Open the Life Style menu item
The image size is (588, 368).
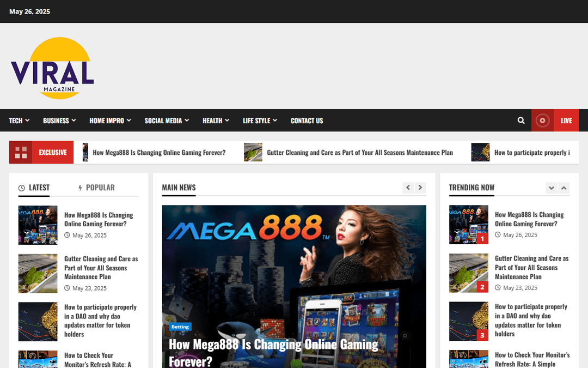pyautogui.click(x=256, y=120)
